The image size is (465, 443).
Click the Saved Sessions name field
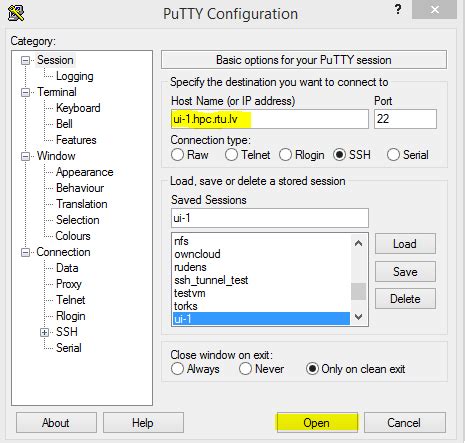pyautogui.click(x=270, y=218)
